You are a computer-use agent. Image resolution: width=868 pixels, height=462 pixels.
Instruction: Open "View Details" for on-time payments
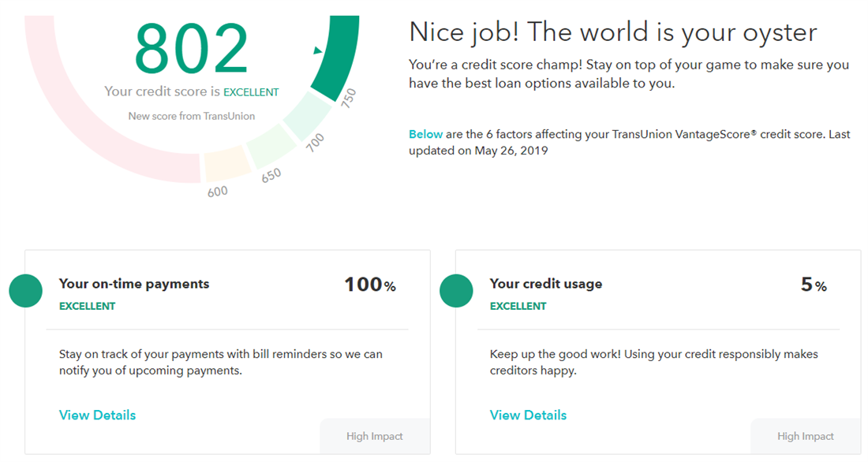(97, 415)
